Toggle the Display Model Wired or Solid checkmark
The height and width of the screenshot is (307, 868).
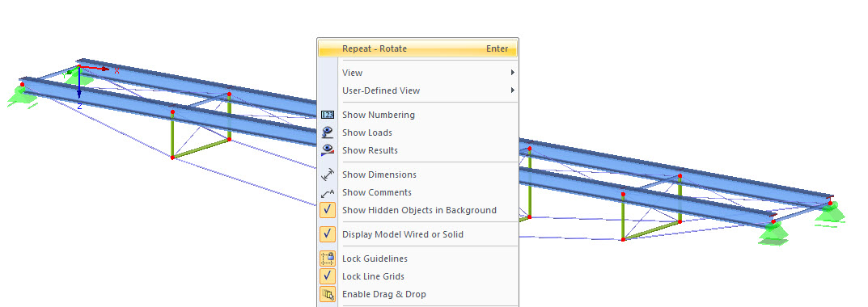click(x=328, y=234)
